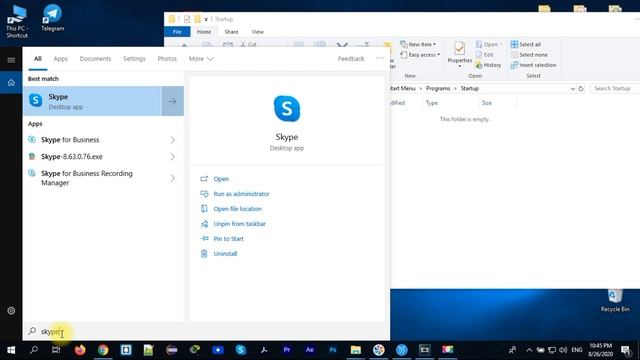Viewport: 640px width, 360px height.
Task: Click the Search Startup field
Action: (x=616, y=88)
